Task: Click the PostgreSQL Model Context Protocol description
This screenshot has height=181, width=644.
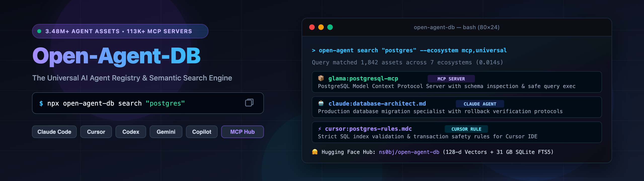Action: [x=447, y=86]
